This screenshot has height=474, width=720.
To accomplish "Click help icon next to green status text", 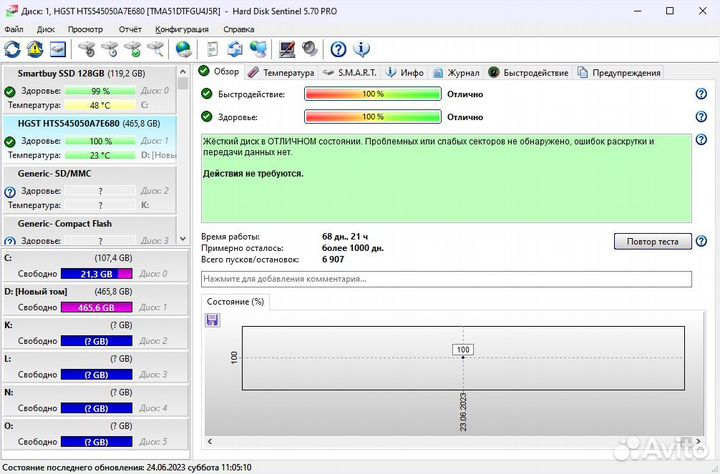I will (701, 139).
